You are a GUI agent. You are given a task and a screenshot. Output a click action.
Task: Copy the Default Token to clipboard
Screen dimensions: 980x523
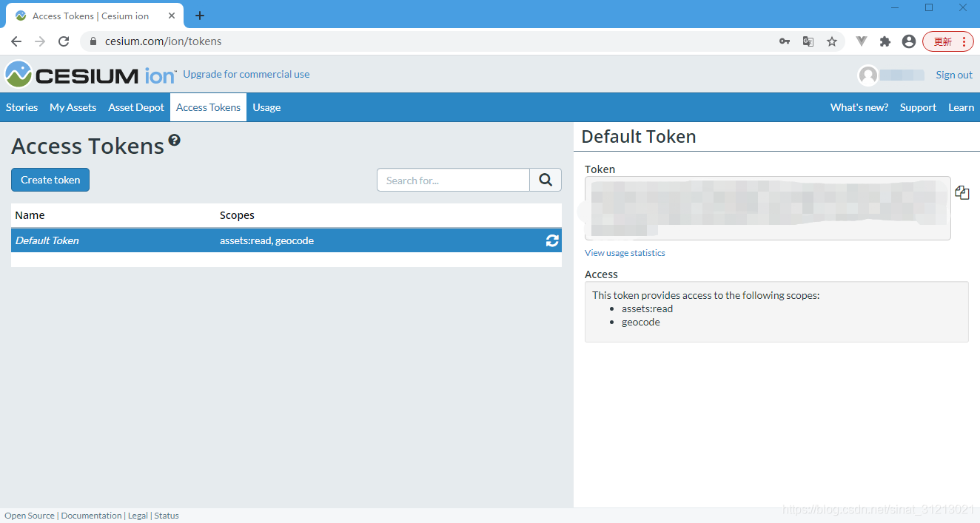click(962, 192)
